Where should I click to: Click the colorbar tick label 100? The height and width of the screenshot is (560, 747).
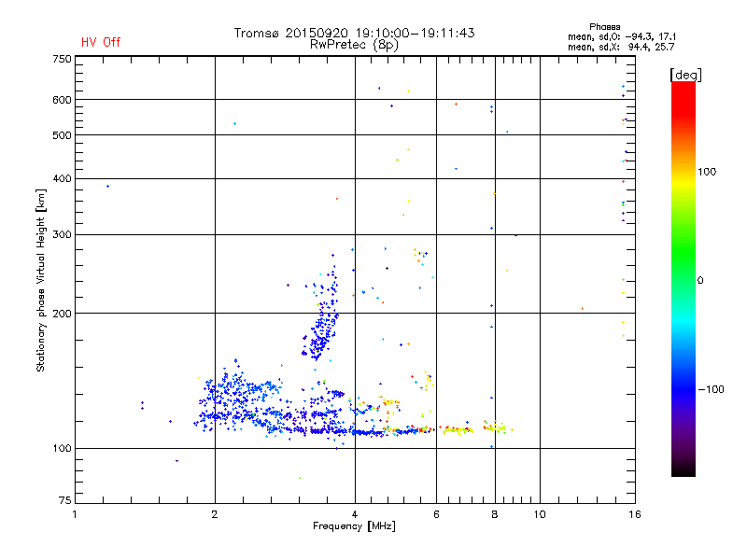(x=707, y=172)
